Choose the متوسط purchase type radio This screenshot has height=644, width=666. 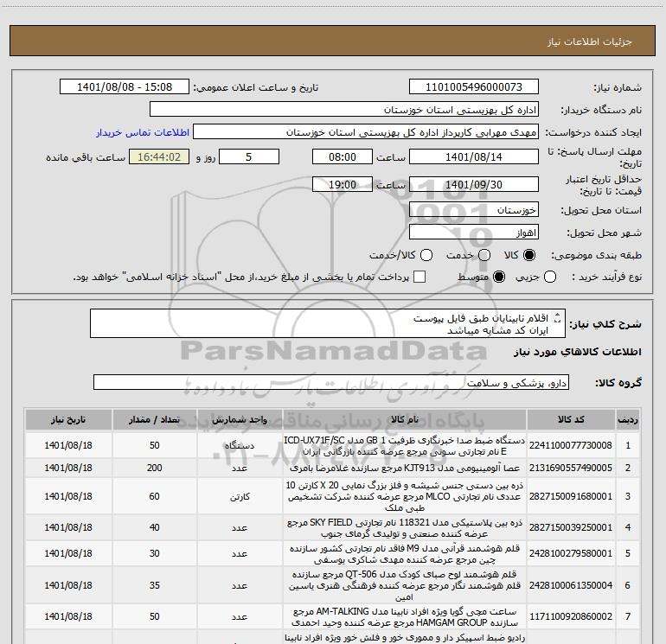click(499, 277)
